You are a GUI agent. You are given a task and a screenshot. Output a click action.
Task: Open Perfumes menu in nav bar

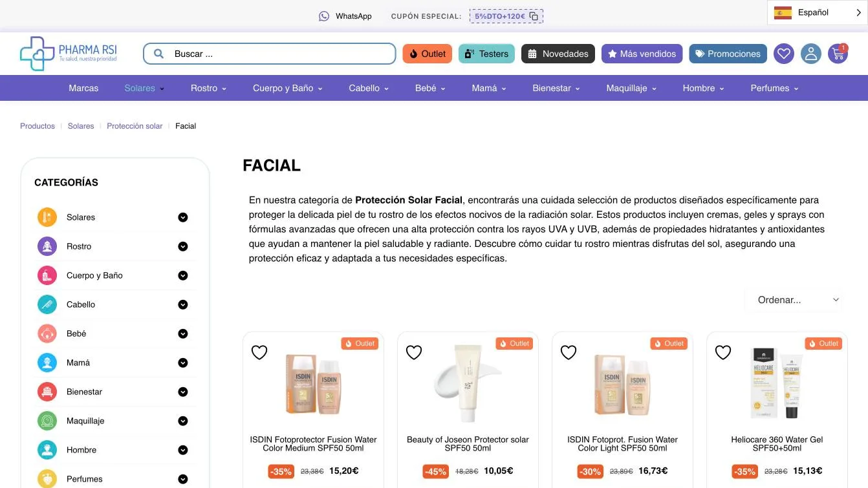click(x=774, y=88)
